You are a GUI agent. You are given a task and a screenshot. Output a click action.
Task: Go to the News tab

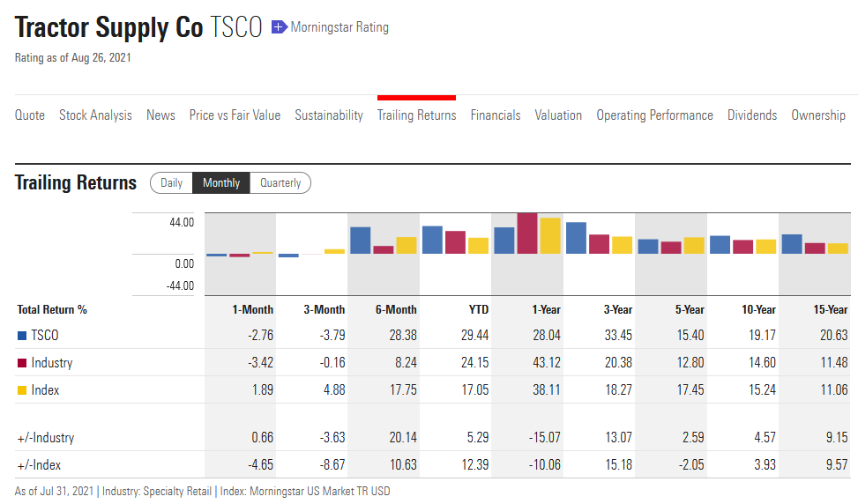click(160, 115)
